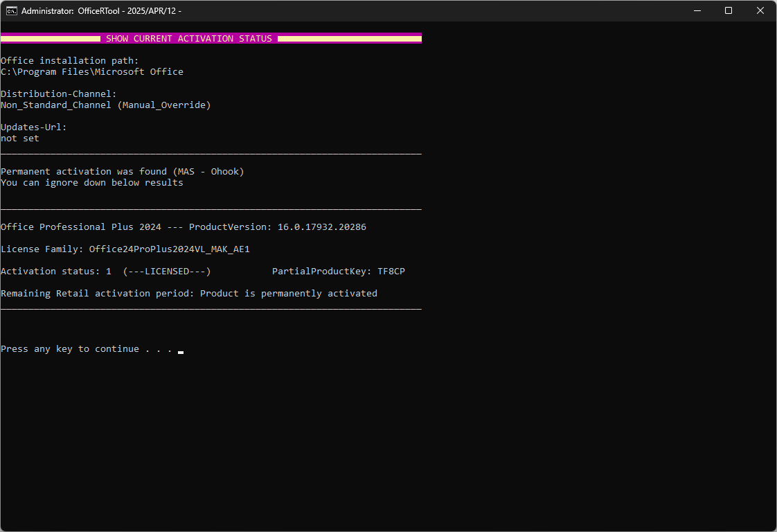Close the OfficeRTool console window
The height and width of the screenshot is (532, 777).
tap(760, 10)
